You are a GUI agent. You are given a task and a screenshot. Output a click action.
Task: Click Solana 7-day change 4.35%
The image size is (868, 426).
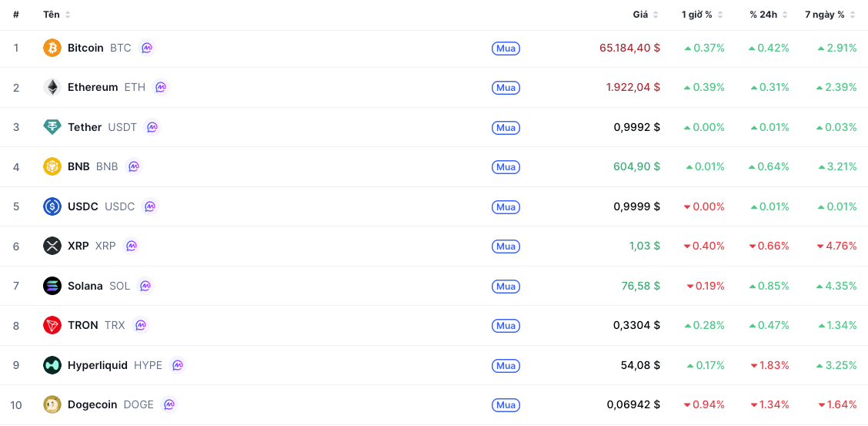click(837, 286)
